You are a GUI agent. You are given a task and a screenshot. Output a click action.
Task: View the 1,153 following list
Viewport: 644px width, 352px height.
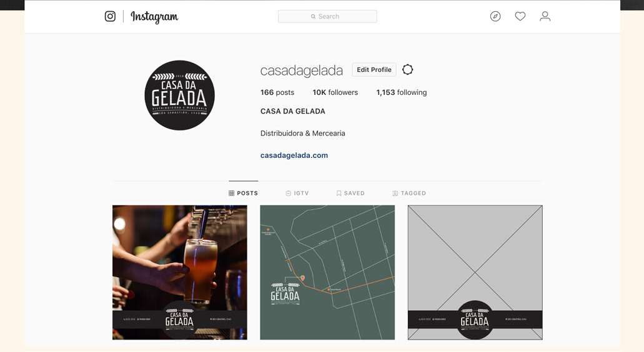(401, 93)
